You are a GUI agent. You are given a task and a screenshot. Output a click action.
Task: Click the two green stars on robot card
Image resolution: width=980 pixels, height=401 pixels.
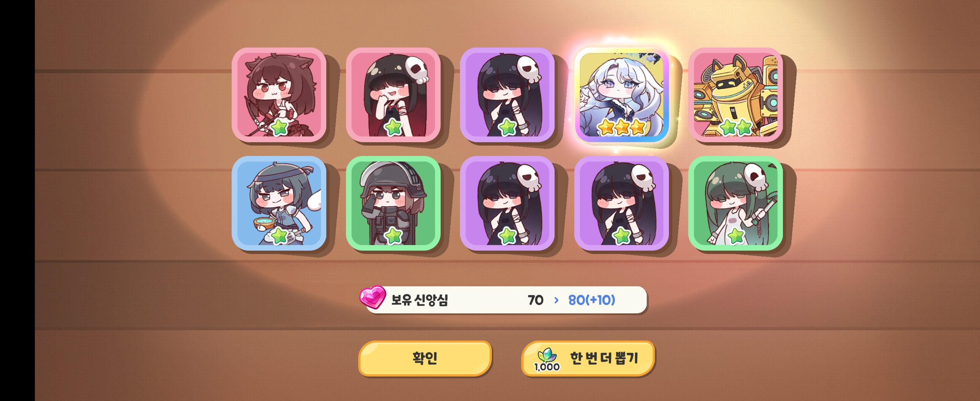click(735, 127)
